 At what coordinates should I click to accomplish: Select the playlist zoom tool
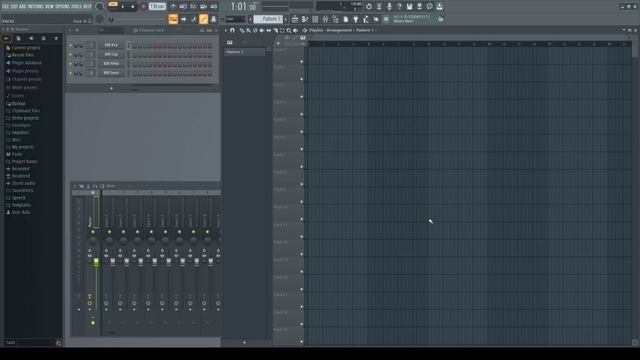pos(289,31)
